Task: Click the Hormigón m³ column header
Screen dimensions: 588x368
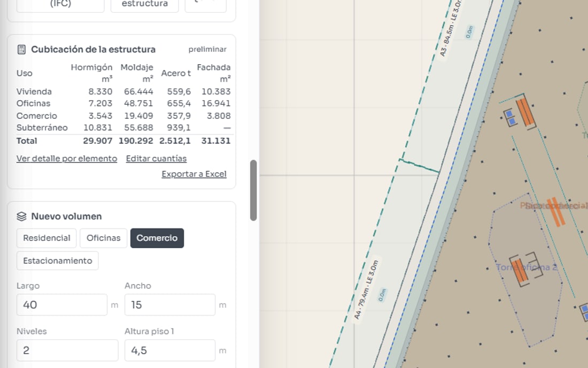Action: (x=91, y=73)
